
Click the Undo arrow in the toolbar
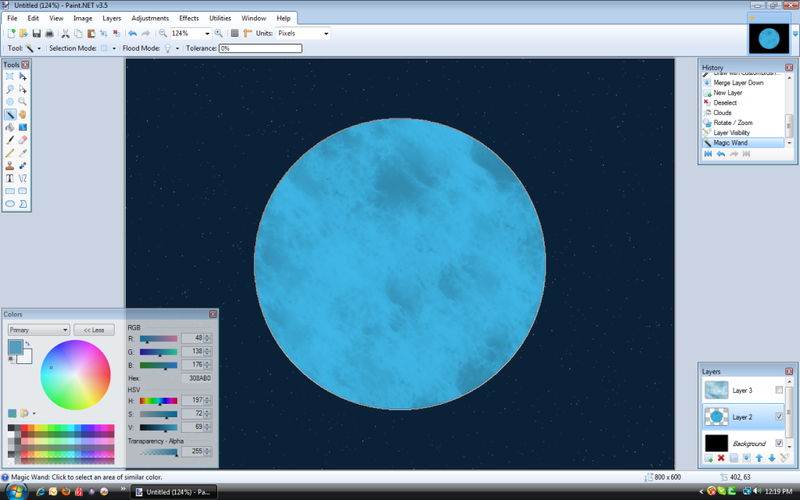pyautogui.click(x=132, y=33)
